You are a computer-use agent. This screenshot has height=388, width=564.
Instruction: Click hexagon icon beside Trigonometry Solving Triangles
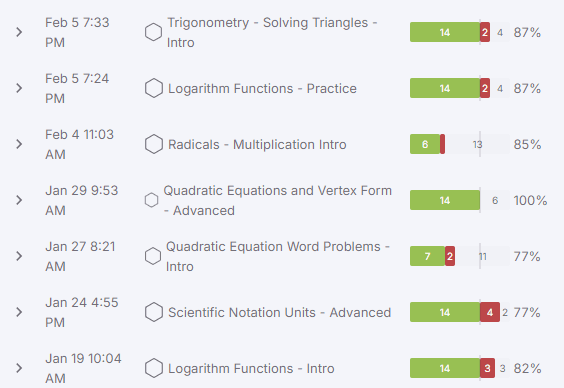[153, 32]
